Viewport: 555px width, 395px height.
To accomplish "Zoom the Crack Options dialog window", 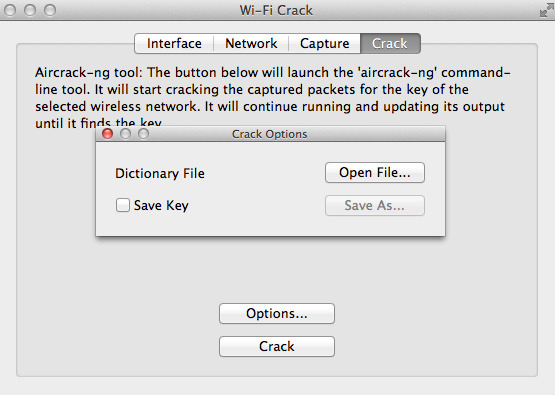I will click(143, 134).
